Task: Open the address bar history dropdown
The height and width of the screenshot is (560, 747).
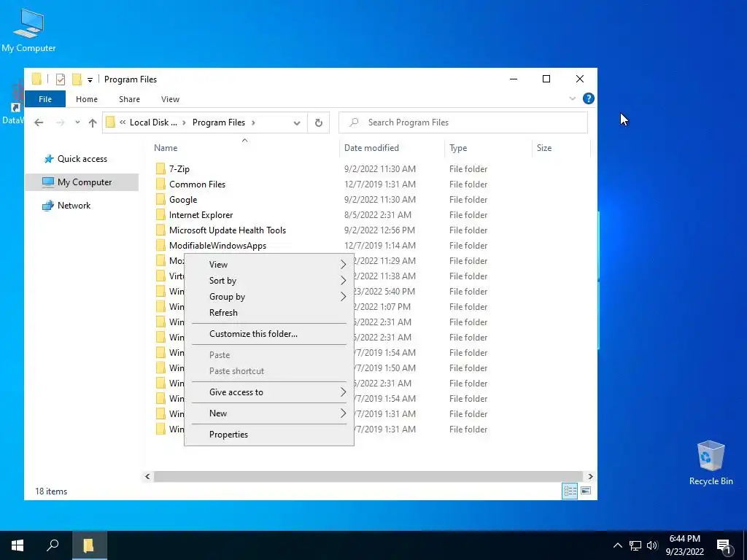Action: [x=297, y=122]
